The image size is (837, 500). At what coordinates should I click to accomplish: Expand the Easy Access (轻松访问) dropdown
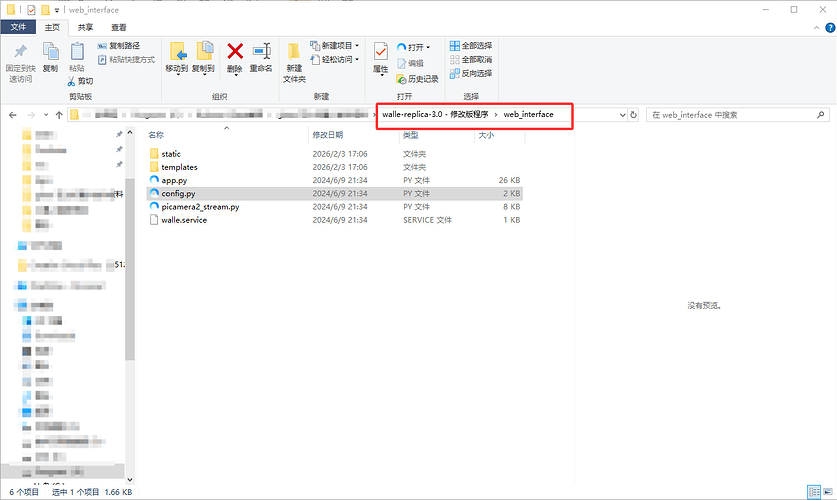(x=335, y=60)
